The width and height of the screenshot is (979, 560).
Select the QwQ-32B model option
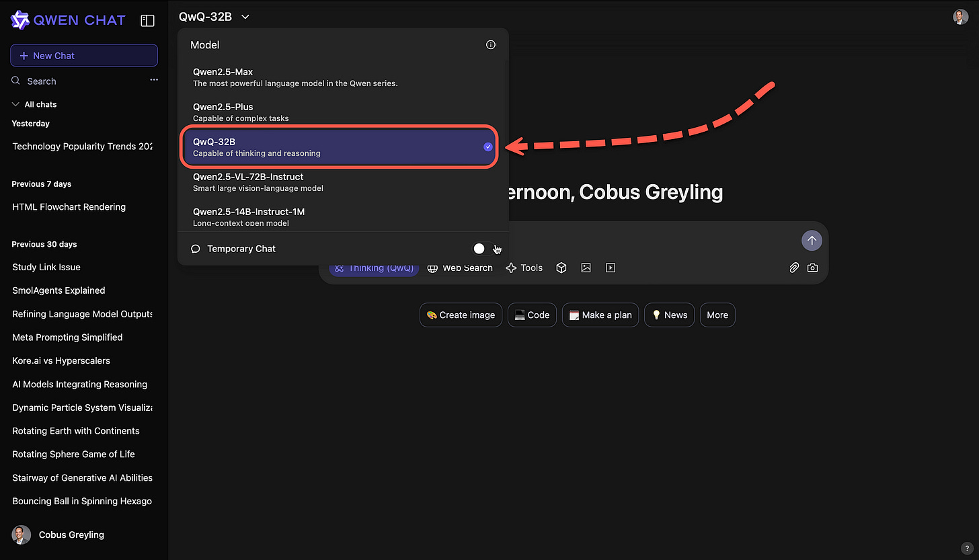[340, 147]
